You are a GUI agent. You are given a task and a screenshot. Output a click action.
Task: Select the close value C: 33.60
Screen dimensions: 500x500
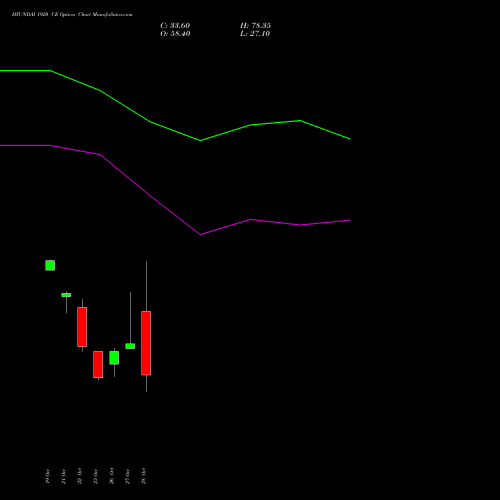pyautogui.click(x=175, y=26)
